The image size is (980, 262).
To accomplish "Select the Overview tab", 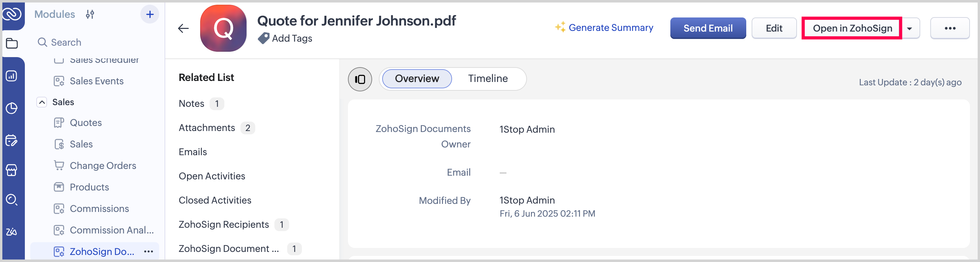I will [416, 79].
